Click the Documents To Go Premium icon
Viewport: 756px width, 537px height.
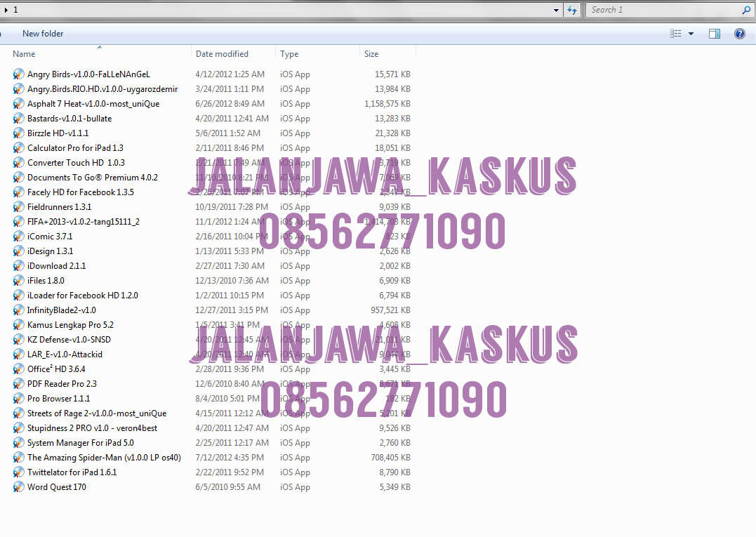(x=18, y=178)
